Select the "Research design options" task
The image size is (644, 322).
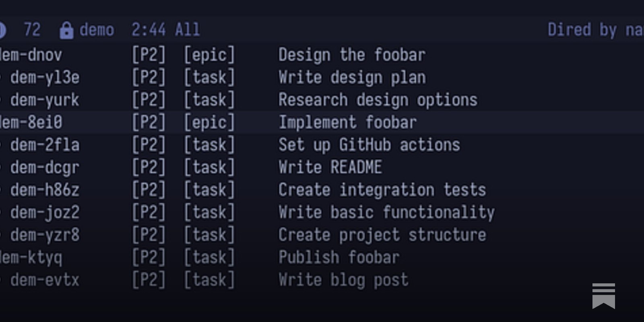[378, 100]
